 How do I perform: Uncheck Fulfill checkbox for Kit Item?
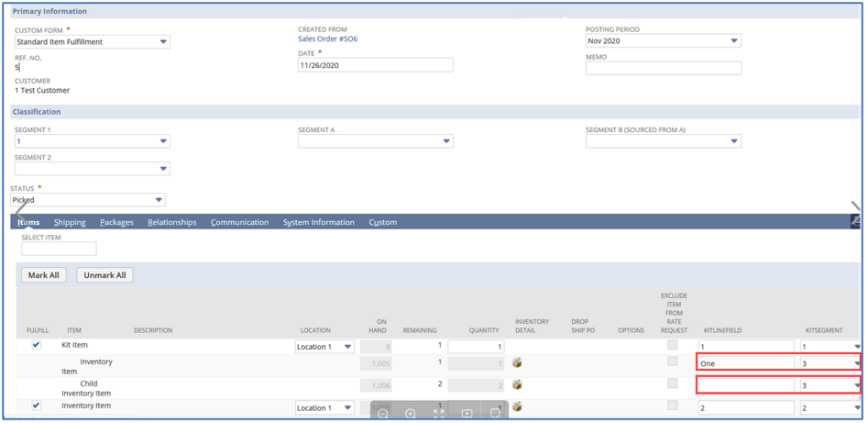(x=37, y=345)
